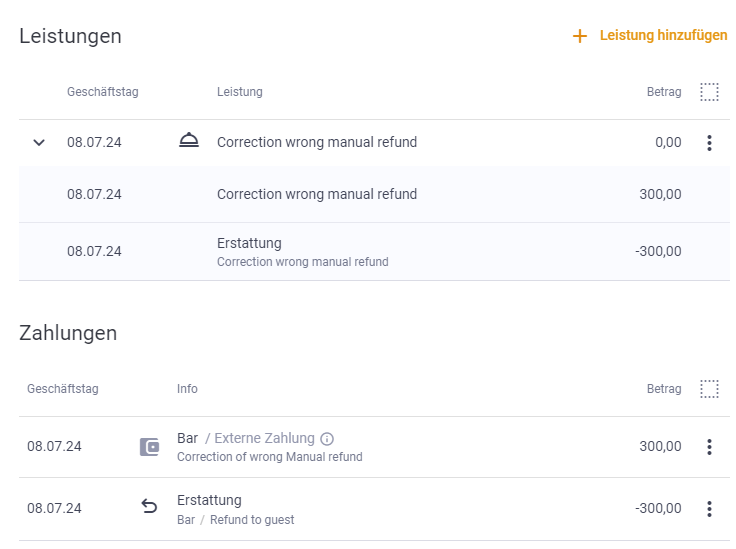Image resolution: width=736 pixels, height=549 pixels.
Task: Click the info icon beside Externe Zahlung
Action: tap(327, 439)
